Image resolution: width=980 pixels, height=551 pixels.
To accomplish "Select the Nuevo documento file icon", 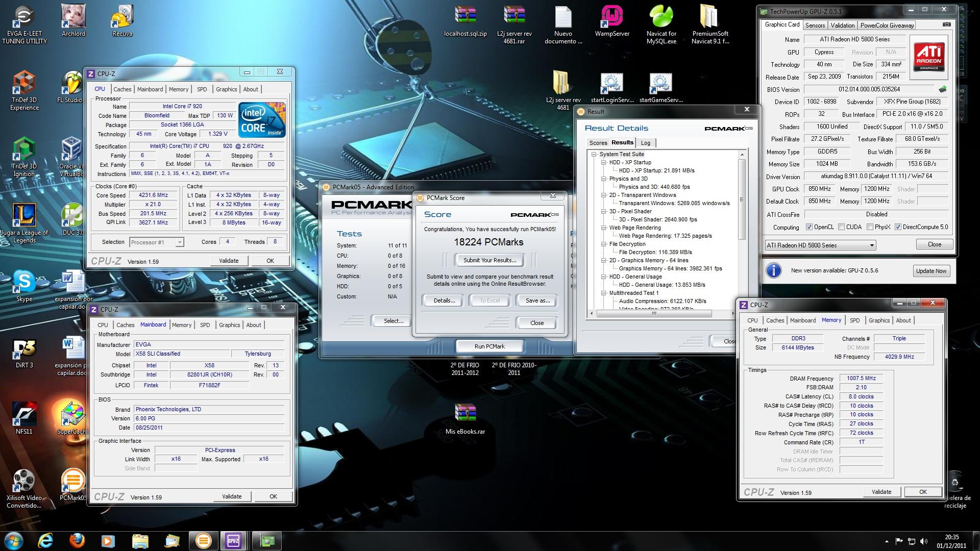I will click(x=563, y=24).
